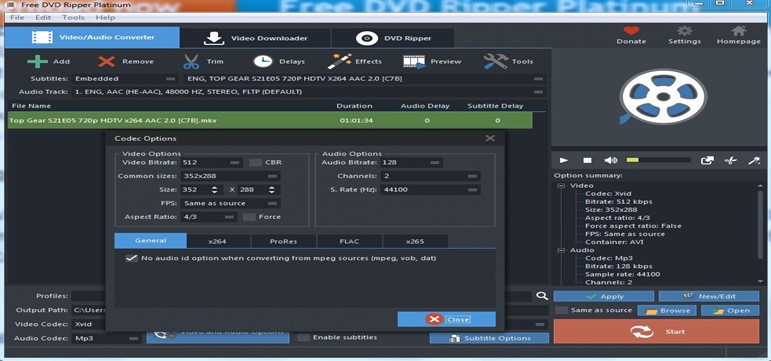Play the preview video
Image resolution: width=771 pixels, height=361 pixels.
pos(564,160)
